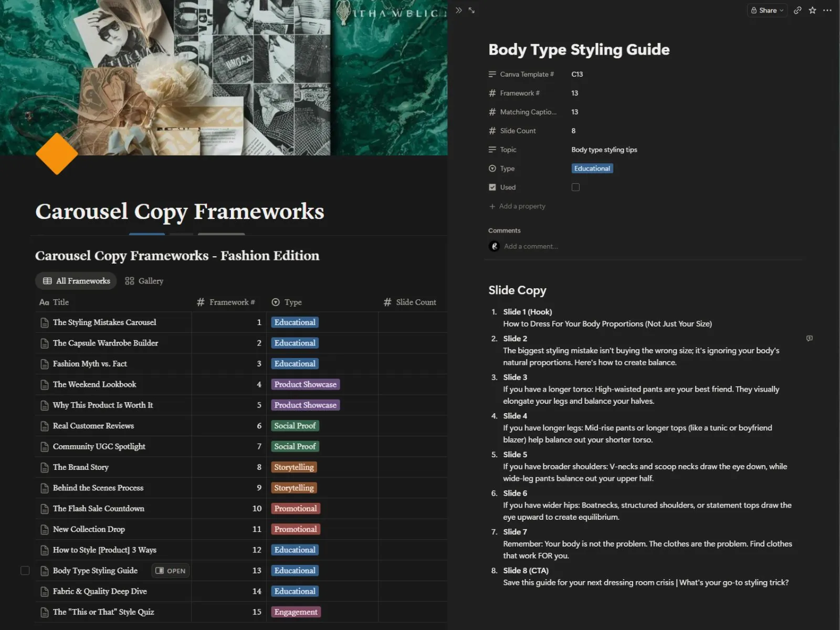Click the Title column header
This screenshot has width=840, height=630.
click(54, 302)
